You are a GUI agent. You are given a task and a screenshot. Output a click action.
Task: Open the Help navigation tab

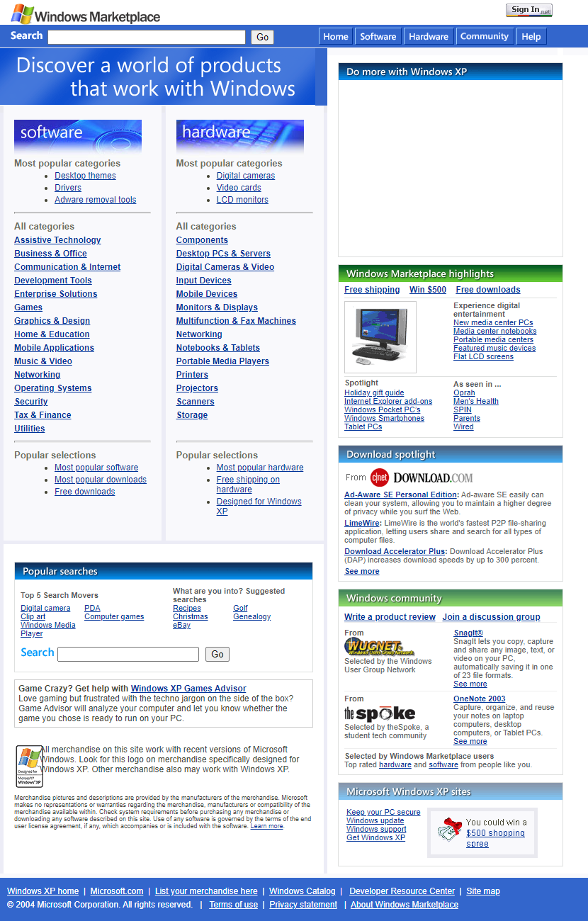[x=531, y=36]
